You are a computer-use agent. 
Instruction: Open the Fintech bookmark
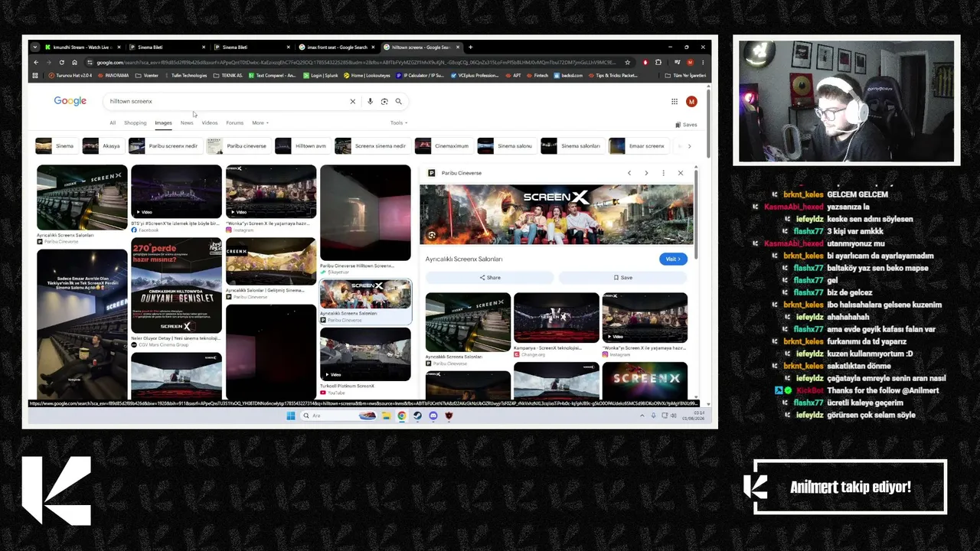point(537,76)
